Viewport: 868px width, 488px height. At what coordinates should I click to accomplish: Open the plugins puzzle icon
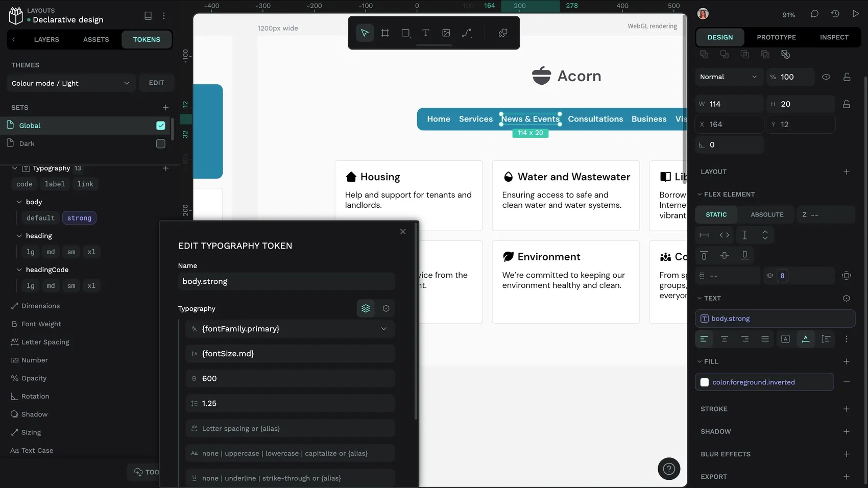503,33
